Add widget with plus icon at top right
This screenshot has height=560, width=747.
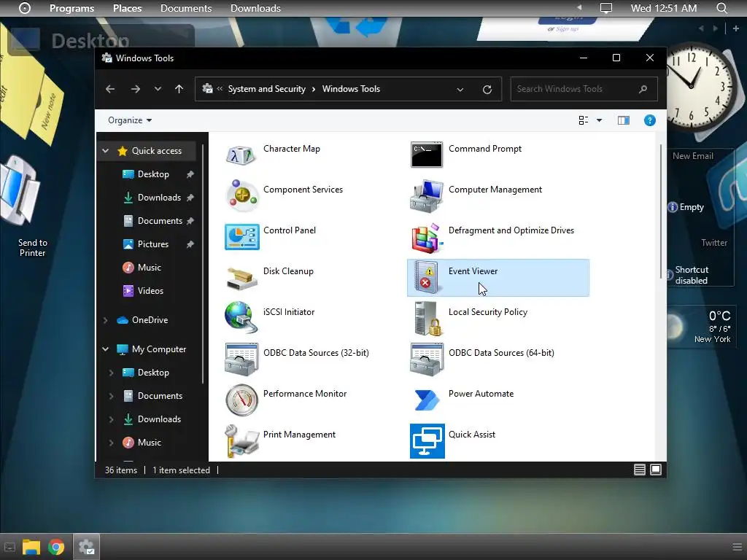pos(736,28)
